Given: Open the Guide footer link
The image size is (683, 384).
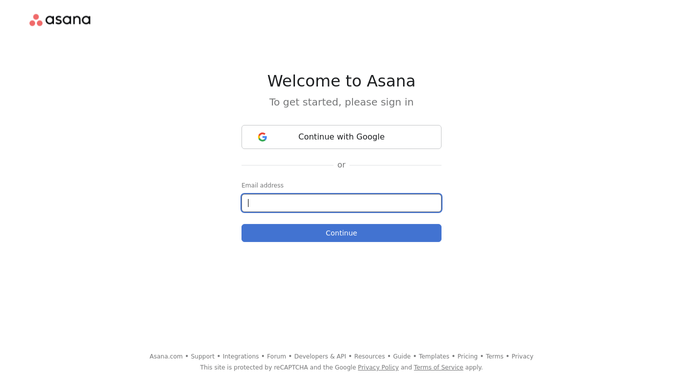Looking at the screenshot, I should pos(402,356).
